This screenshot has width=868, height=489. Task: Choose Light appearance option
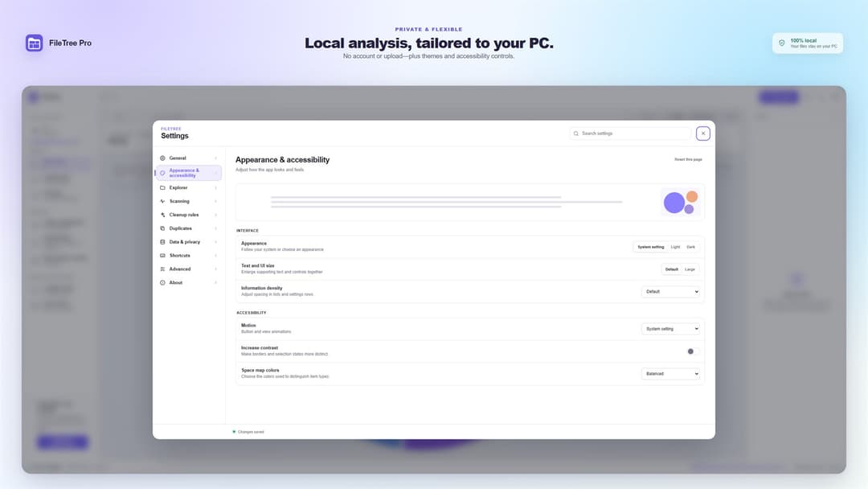(675, 247)
